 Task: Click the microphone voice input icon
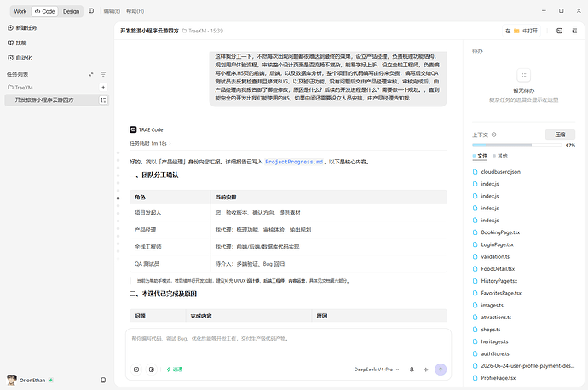[x=412, y=370]
